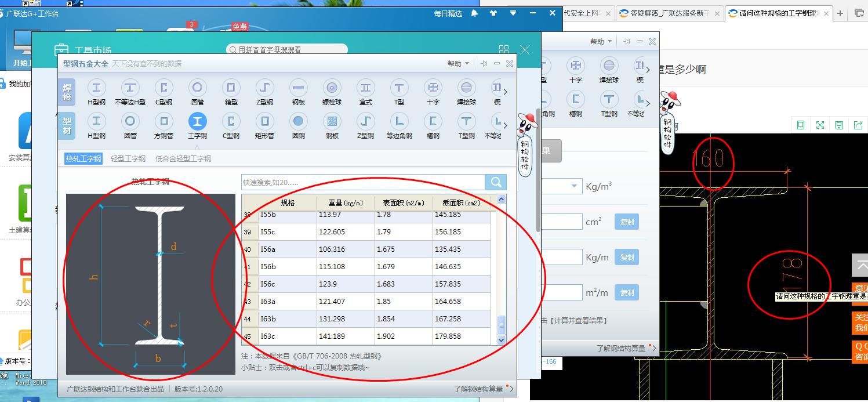Open skin shirt icon in 广联达G+ title bar
Screen dimensions: 868x402
[x=493, y=13]
